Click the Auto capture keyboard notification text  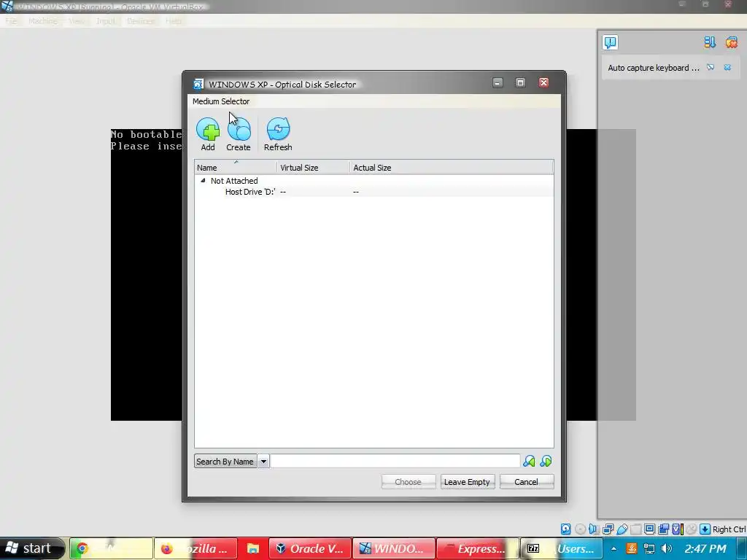(x=654, y=68)
